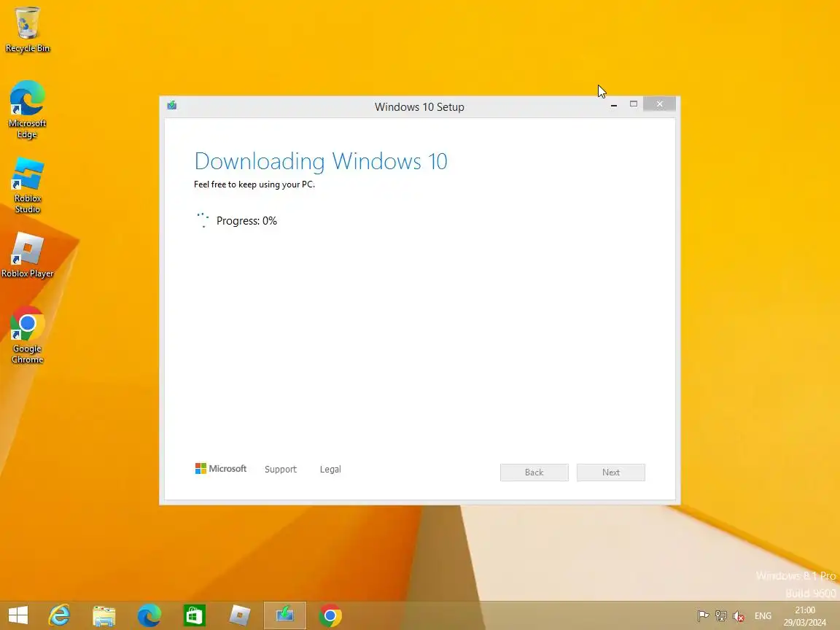
Task: Click the 'Feel free to keep using your PC.' text
Action: coord(254,184)
